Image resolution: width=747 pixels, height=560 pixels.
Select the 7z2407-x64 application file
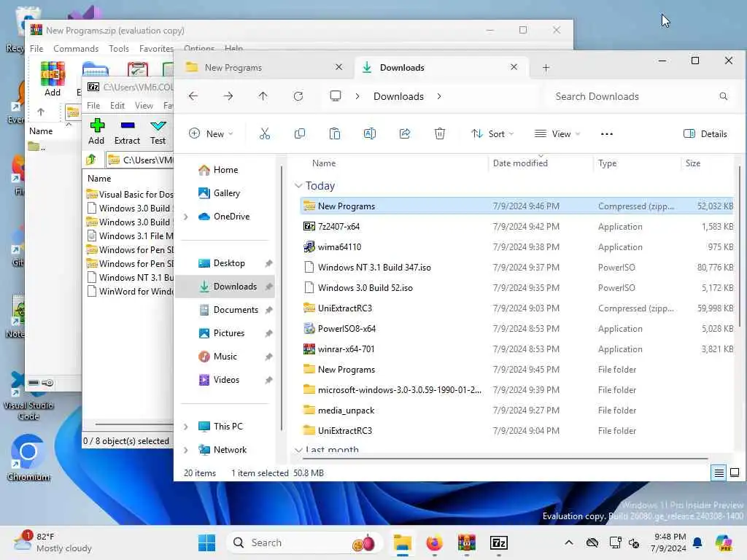point(517,227)
